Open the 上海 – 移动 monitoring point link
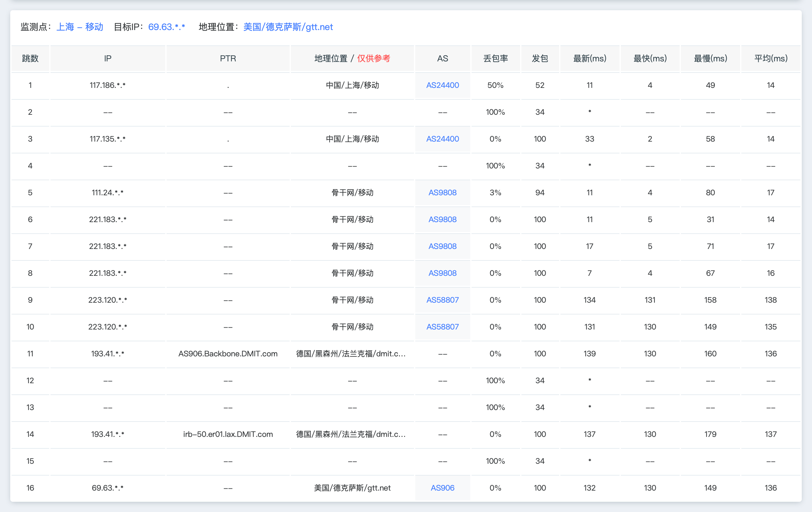 point(80,27)
